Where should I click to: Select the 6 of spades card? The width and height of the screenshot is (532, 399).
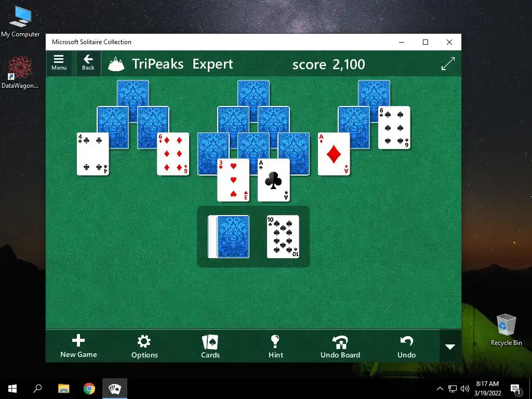394,128
